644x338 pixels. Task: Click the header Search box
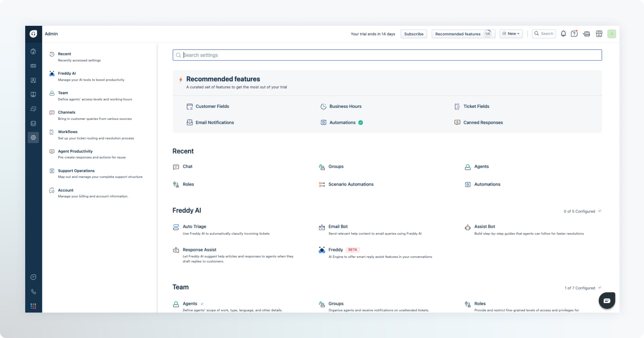coord(544,34)
